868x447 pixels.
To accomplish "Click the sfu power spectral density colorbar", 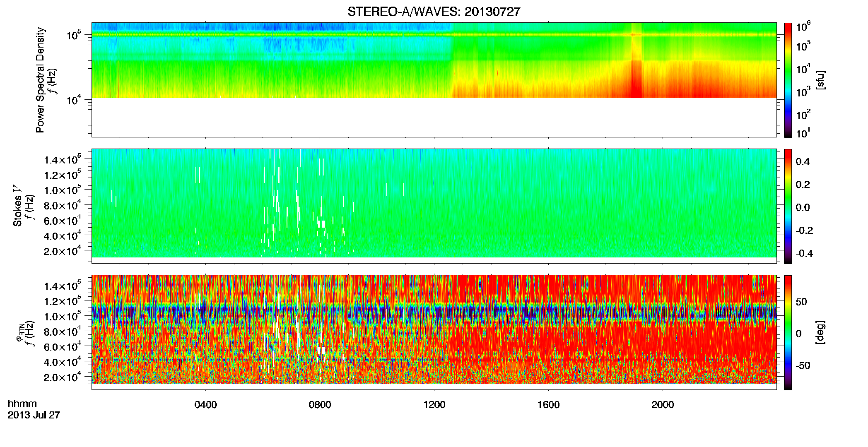I will pyautogui.click(x=788, y=80).
